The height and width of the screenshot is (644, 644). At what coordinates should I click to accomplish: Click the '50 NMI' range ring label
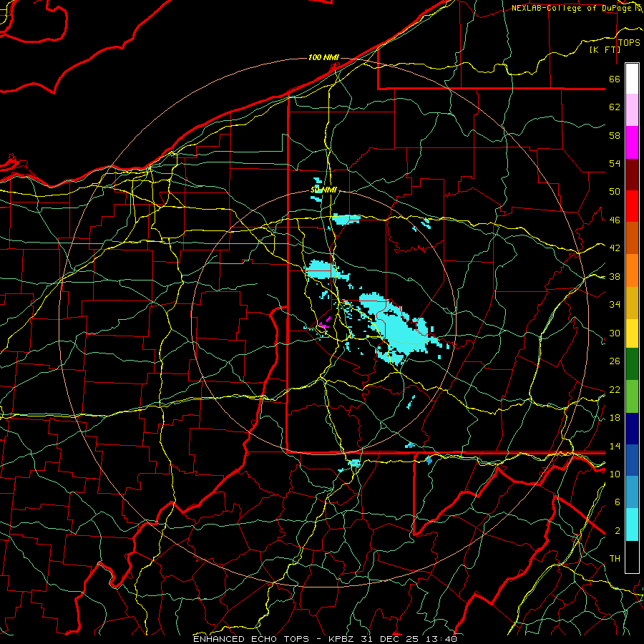323,190
